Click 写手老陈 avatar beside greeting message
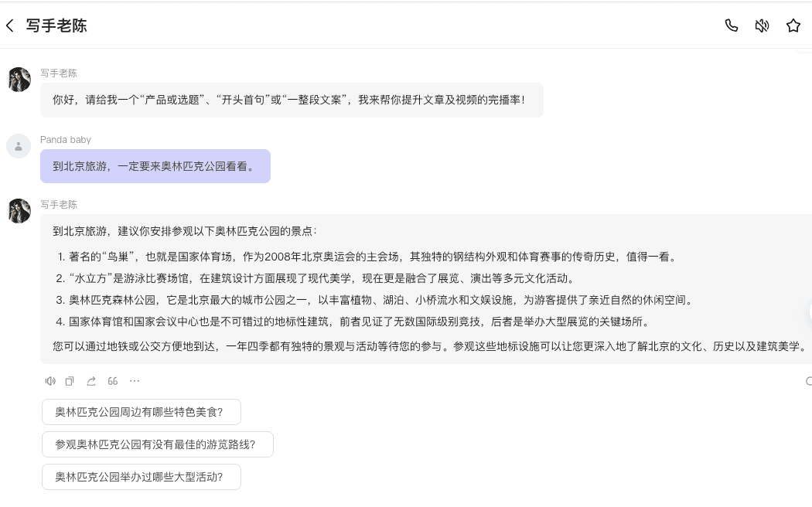 [19, 80]
